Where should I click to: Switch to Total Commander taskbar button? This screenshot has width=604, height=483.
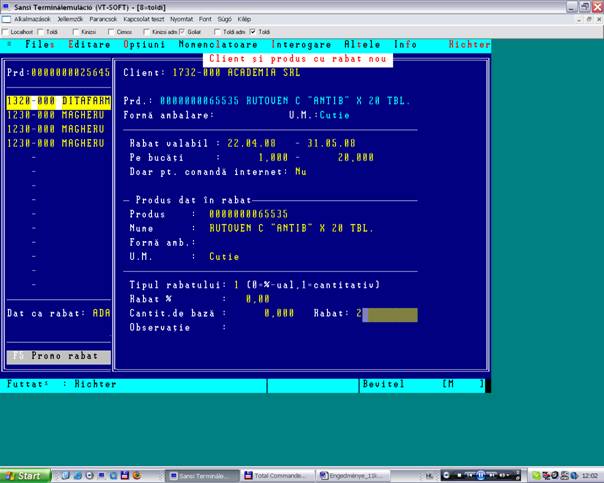click(278, 476)
